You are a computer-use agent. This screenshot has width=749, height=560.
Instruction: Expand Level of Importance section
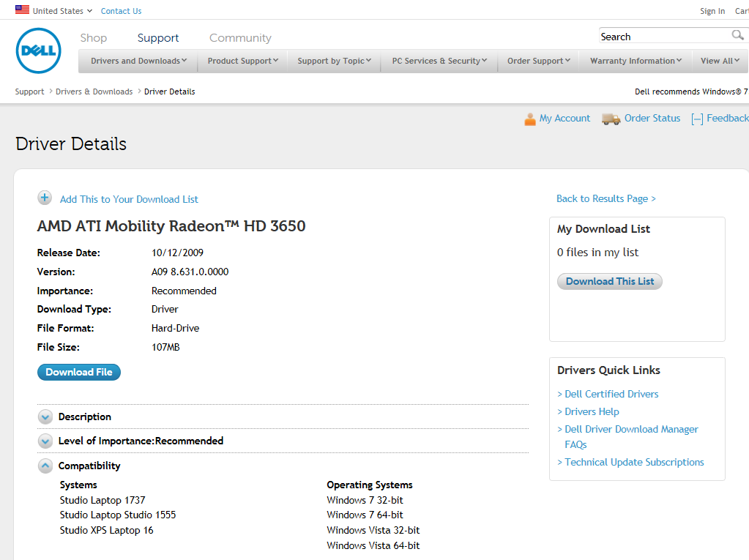point(45,441)
